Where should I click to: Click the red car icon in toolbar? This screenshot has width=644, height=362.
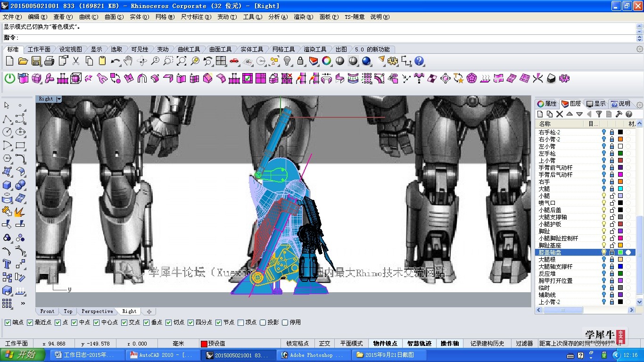[234, 61]
